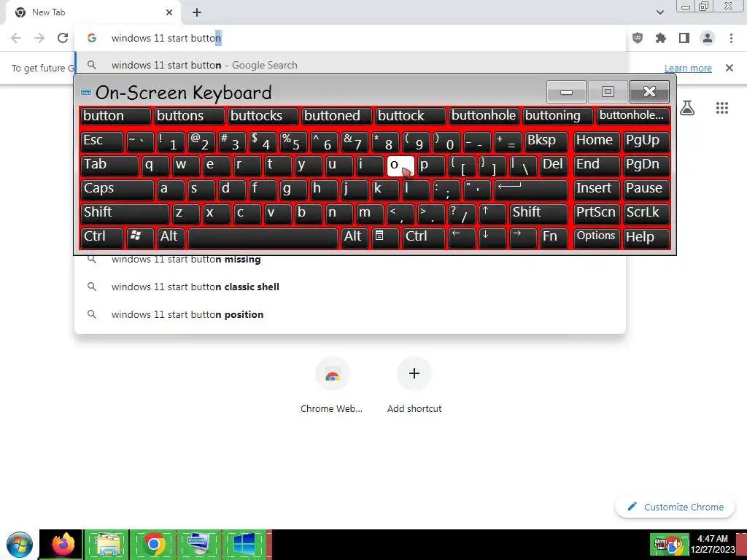
Task: Dismiss the info bar with the X
Action: pos(729,68)
